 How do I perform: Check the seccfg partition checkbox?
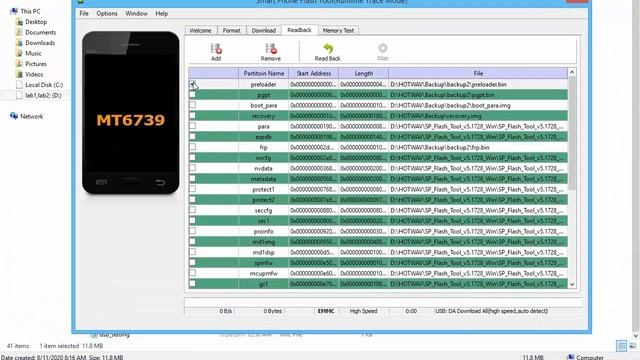coord(192,210)
